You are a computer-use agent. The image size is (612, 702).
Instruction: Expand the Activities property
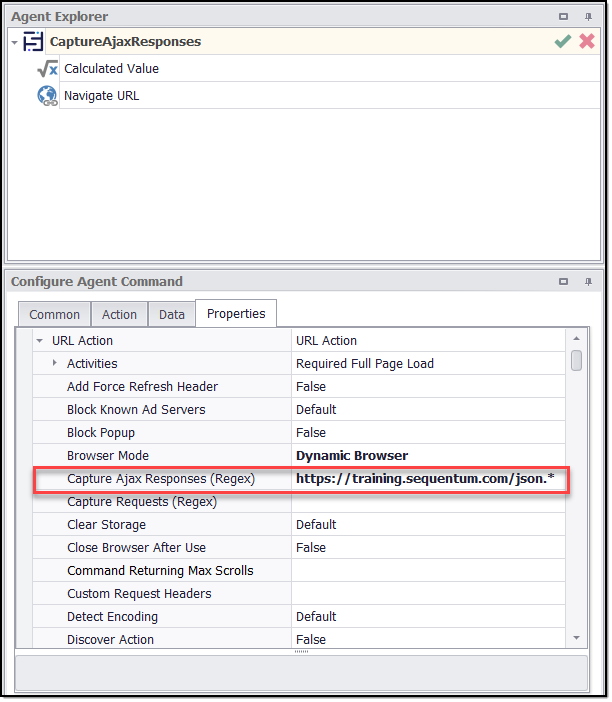[54, 363]
